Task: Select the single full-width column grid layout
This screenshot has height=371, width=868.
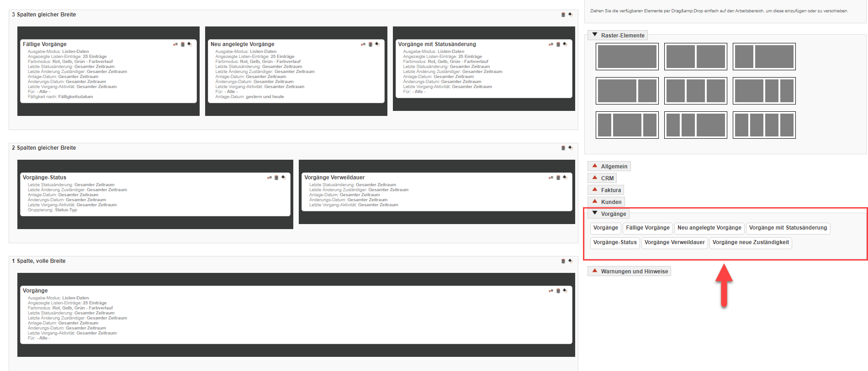Action: click(627, 57)
